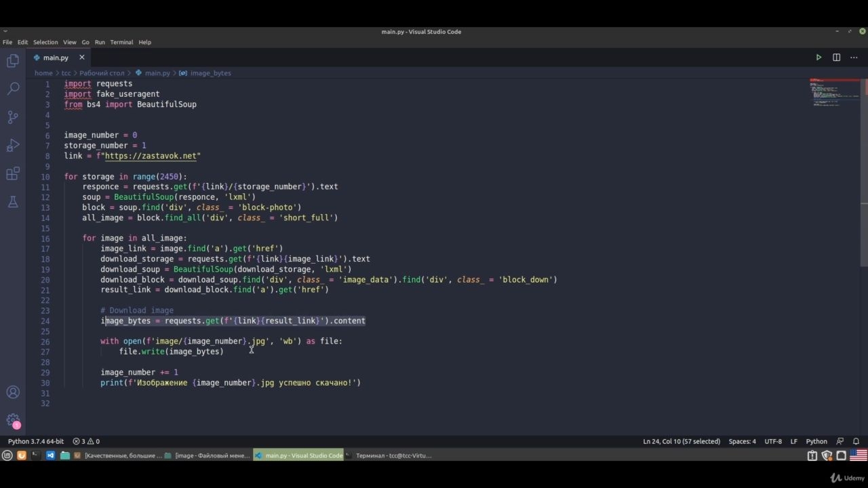This screenshot has height=488, width=868.
Task: Open the terminal launcher icon in taskbar
Action: click(x=36, y=455)
